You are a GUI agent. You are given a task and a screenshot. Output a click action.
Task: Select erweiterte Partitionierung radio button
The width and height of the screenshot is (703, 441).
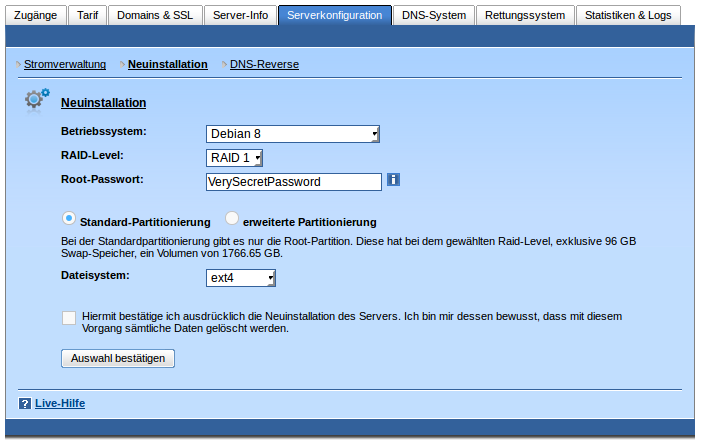232,219
